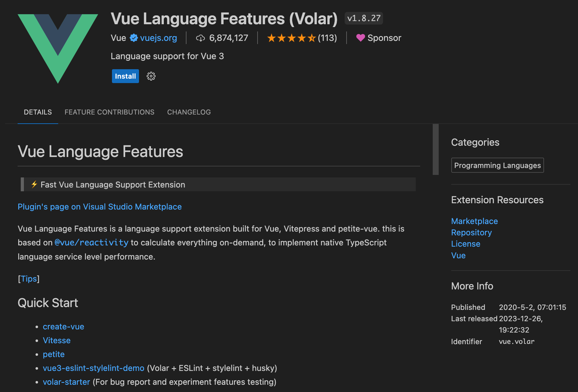578x392 pixels.
Task: Click the Sponsor link
Action: [x=384, y=38]
